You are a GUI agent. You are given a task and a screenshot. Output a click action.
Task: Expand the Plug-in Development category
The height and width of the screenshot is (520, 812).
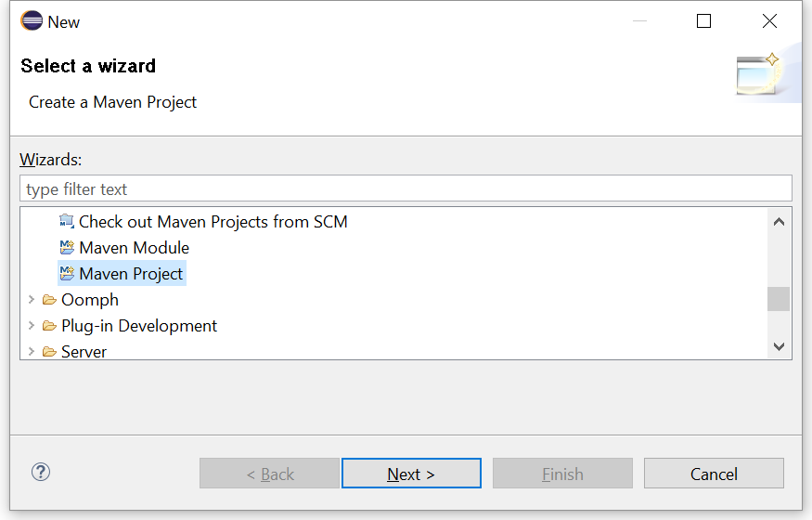(31, 325)
